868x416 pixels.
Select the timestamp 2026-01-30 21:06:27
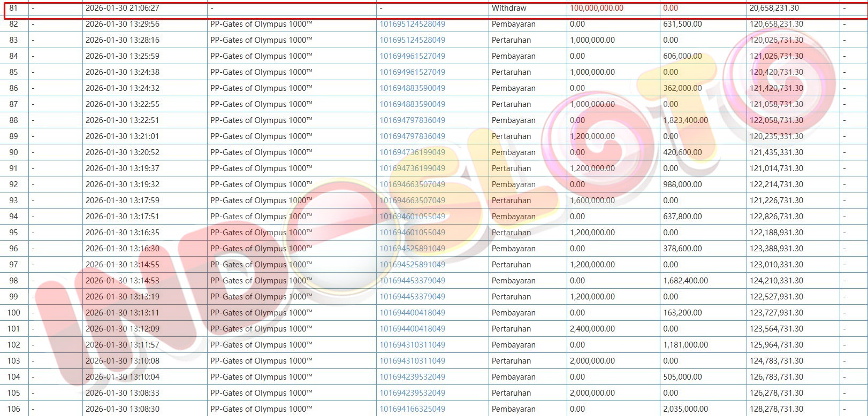pyautogui.click(x=122, y=8)
